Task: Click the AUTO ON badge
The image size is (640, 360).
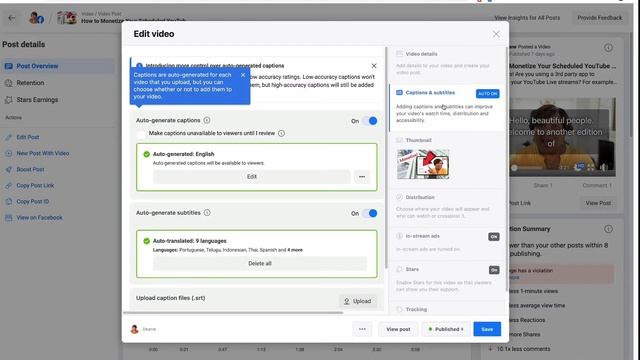Action: 487,93
